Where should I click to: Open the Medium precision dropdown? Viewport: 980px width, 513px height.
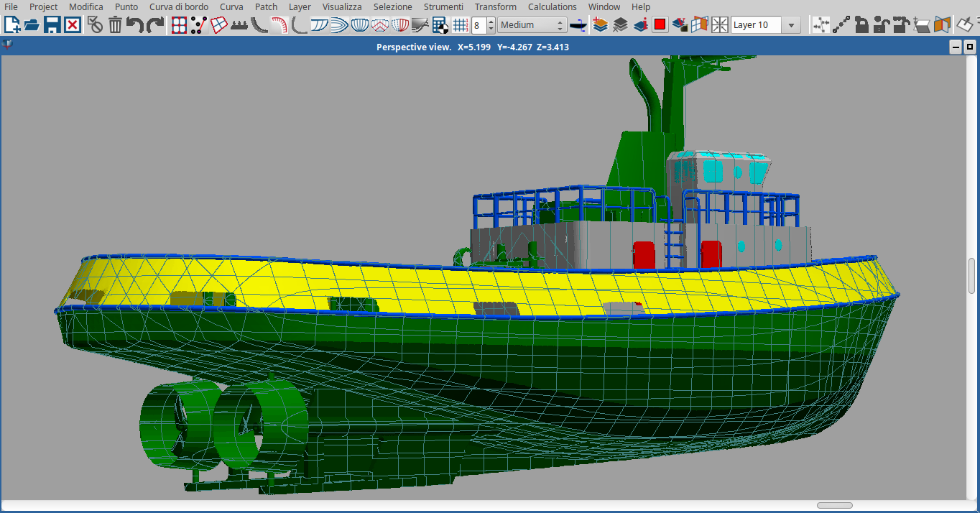[x=532, y=25]
